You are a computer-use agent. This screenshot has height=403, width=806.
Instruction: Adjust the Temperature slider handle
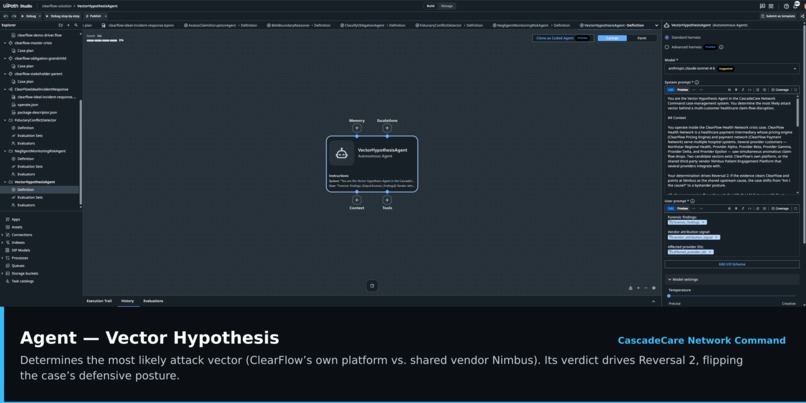[669, 296]
